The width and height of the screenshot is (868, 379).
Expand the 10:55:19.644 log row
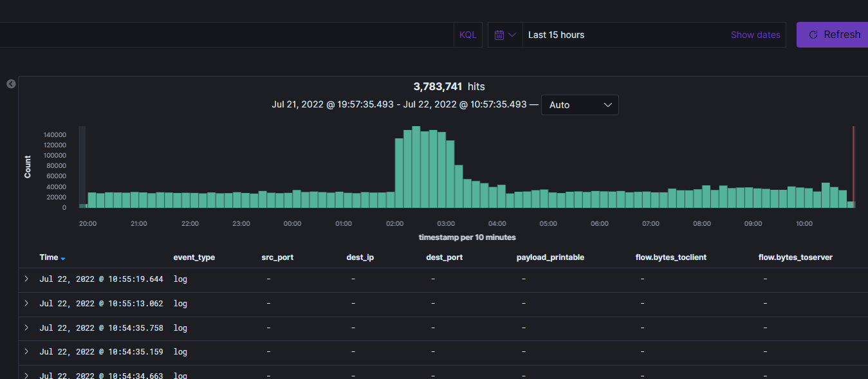point(26,279)
